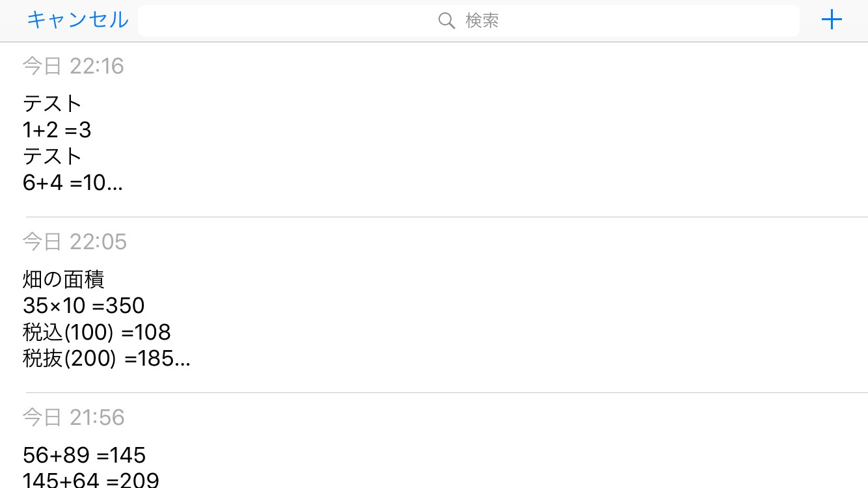This screenshot has width=868, height=488.
Task: Select the second テスト line above 6+4
Action: pos(52,156)
